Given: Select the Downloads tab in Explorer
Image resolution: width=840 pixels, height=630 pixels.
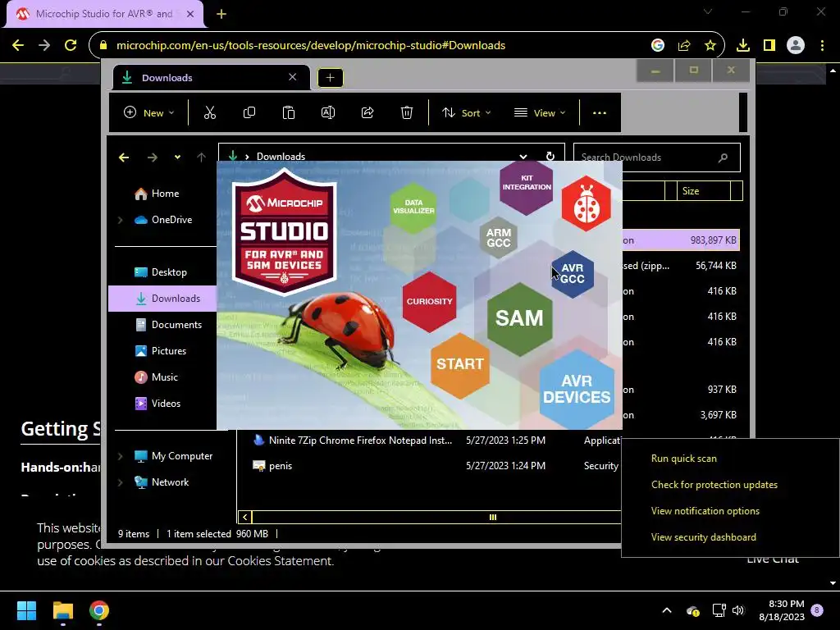Looking at the screenshot, I should (x=209, y=78).
